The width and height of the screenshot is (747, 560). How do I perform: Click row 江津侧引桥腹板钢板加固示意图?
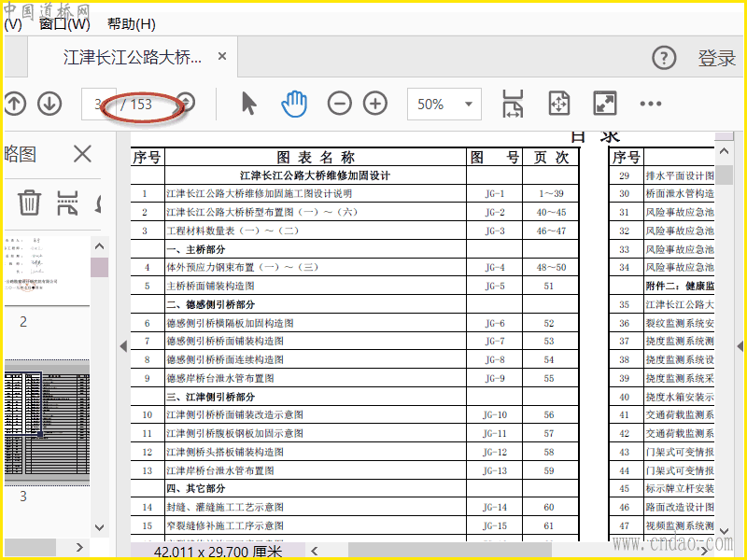[355, 434]
